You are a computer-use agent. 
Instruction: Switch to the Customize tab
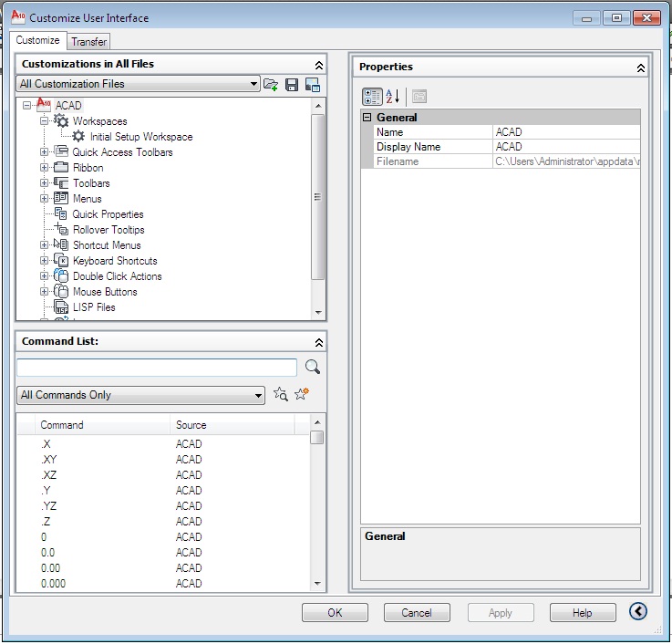[x=37, y=40]
